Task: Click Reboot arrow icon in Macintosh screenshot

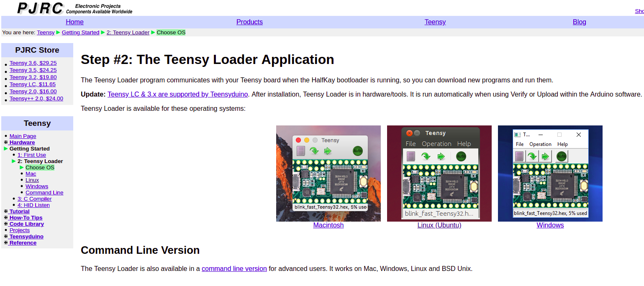Action: coord(328,151)
